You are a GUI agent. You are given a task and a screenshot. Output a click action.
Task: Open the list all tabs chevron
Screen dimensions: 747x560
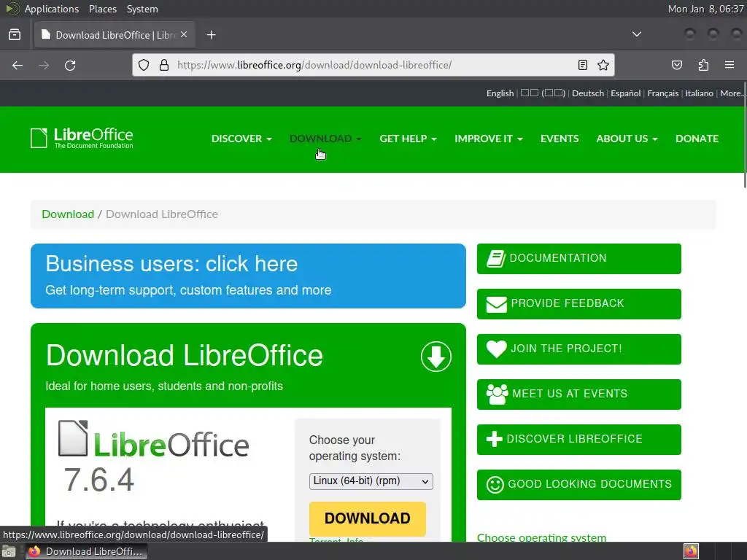(x=636, y=34)
